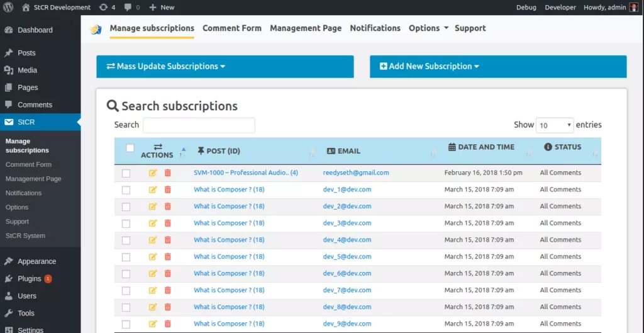Open the updates icon showing 4
This screenshot has height=333, width=644.
pos(107,8)
